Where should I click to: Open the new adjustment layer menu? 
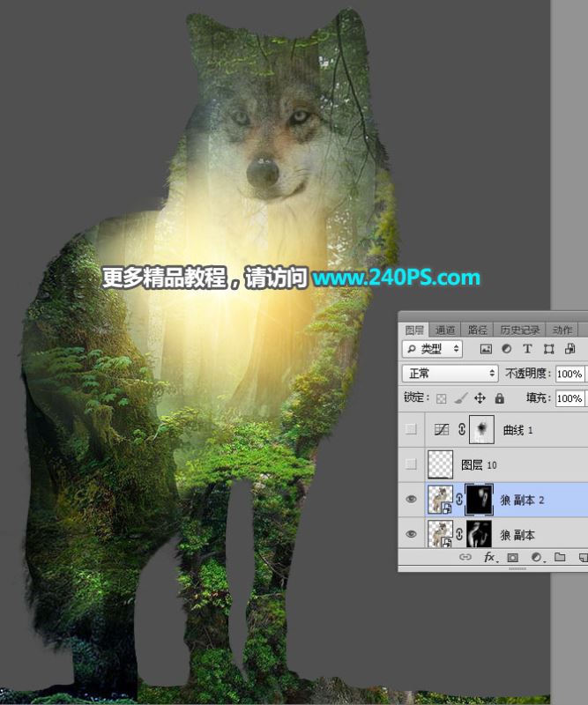click(535, 558)
